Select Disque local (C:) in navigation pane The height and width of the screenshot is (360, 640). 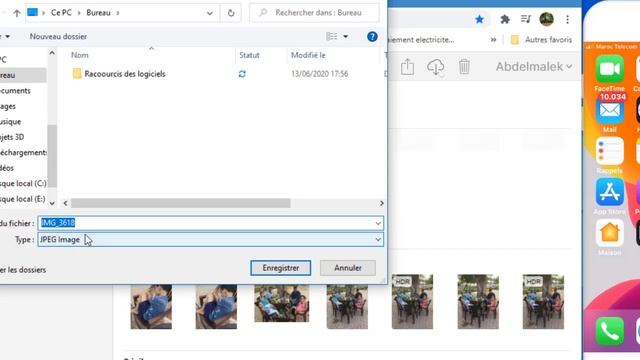tap(23, 184)
